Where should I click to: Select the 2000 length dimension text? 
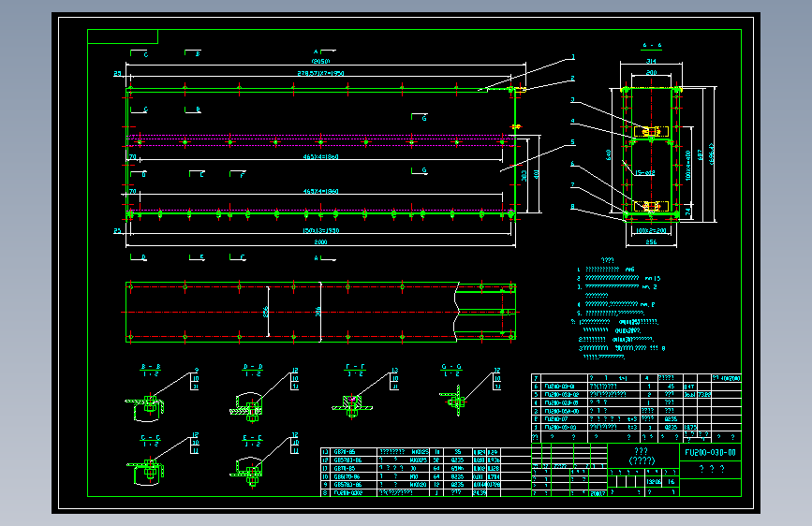(x=320, y=241)
